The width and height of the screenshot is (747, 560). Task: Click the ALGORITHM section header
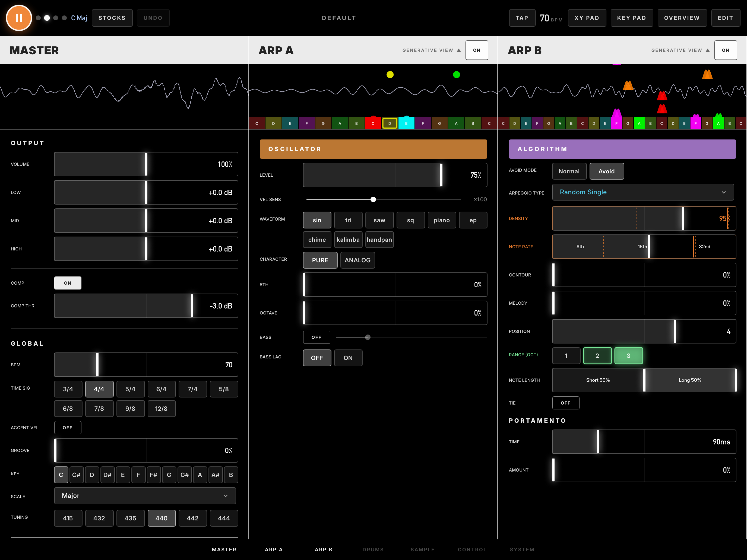tap(622, 149)
